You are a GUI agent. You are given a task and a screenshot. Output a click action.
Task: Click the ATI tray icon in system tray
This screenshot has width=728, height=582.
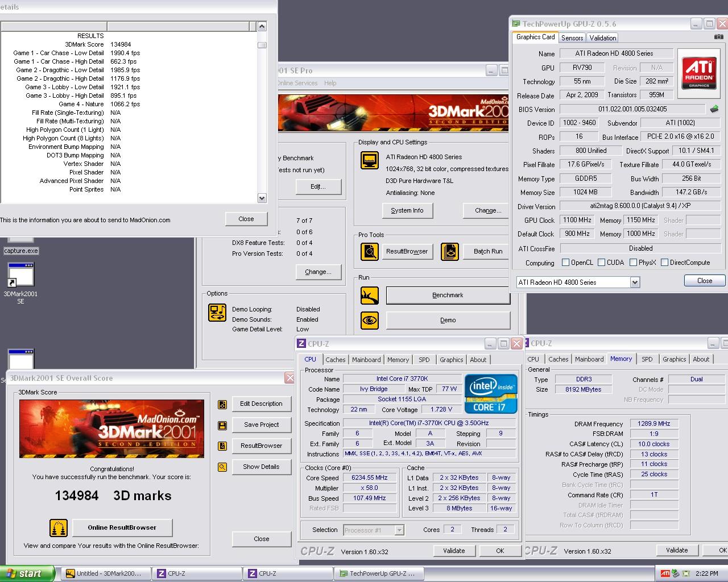pyautogui.click(x=665, y=573)
